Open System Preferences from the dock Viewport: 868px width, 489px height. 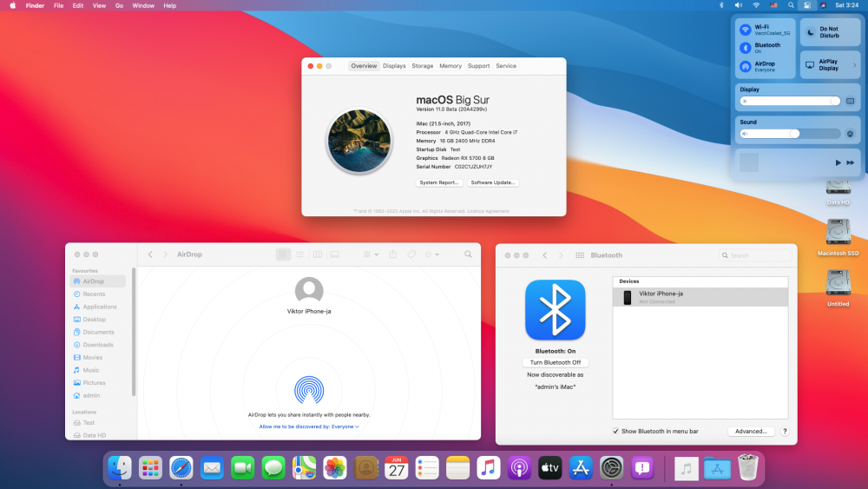pyautogui.click(x=611, y=468)
